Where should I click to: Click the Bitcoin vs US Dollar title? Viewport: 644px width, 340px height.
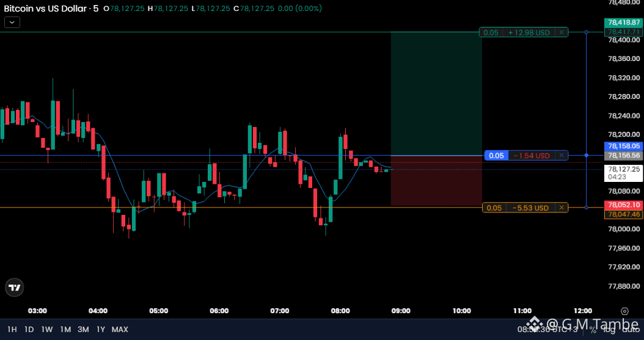tap(45, 8)
